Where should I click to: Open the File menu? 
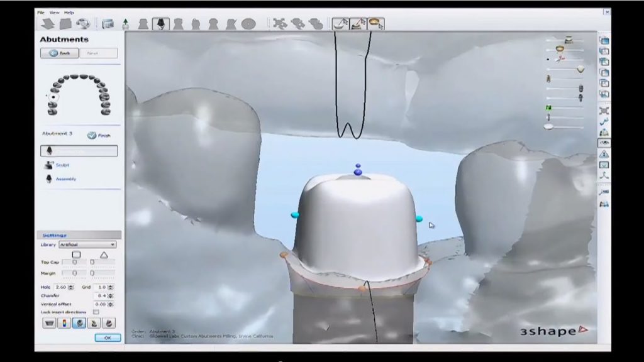click(41, 12)
